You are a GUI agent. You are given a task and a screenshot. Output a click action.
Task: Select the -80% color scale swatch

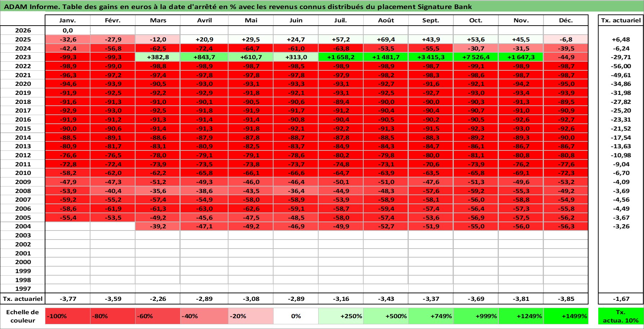tap(112, 316)
